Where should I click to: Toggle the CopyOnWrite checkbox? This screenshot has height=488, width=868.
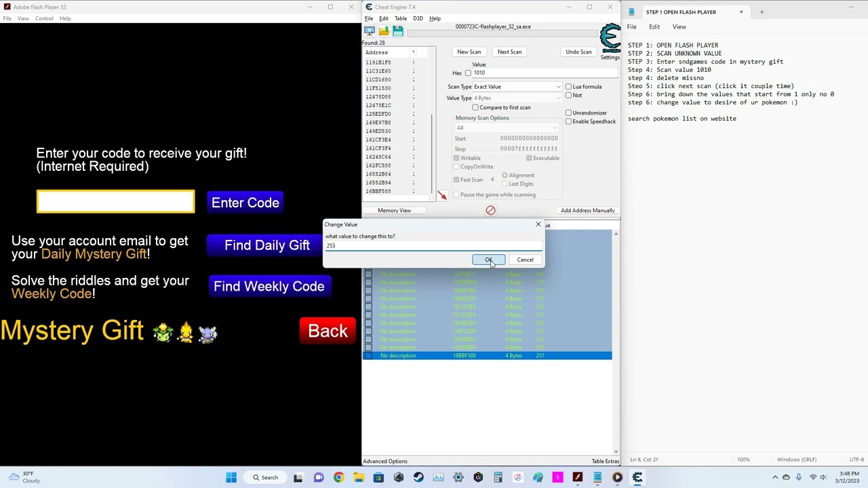point(456,167)
